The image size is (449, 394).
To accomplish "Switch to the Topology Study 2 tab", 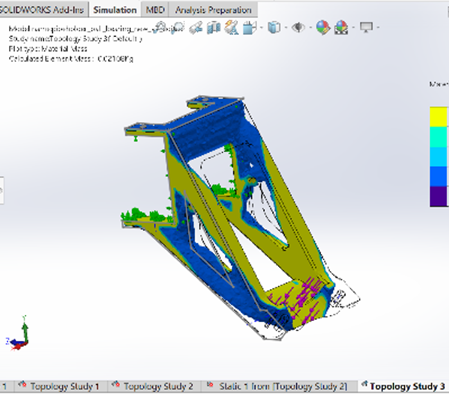I will [x=154, y=386].
